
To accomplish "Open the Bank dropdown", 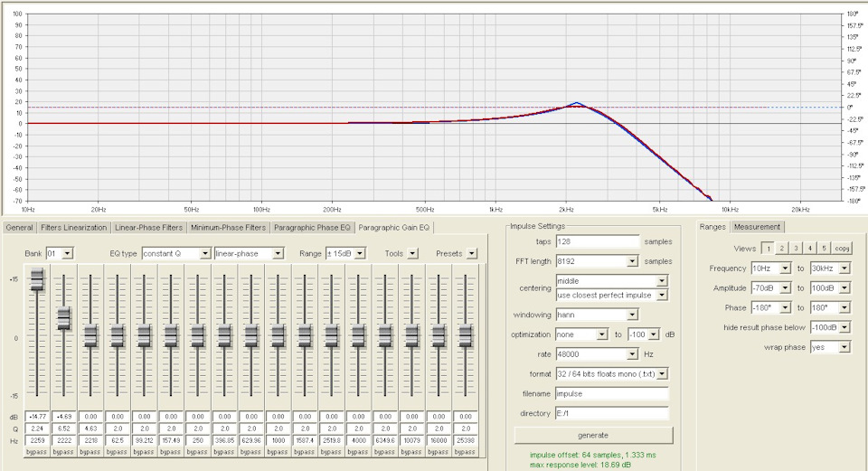I will click(x=67, y=253).
